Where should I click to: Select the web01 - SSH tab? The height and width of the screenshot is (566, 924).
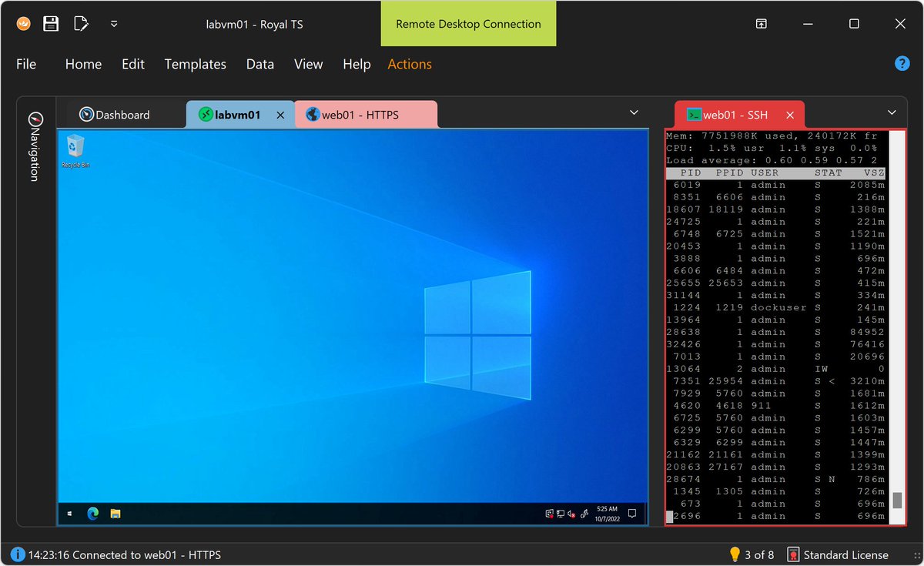coord(738,115)
